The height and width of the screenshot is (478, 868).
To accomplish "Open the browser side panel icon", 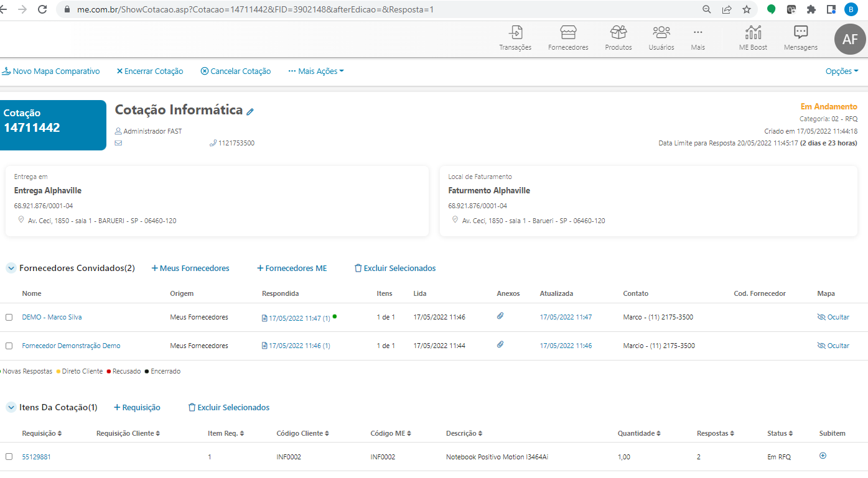I will click(x=831, y=9).
